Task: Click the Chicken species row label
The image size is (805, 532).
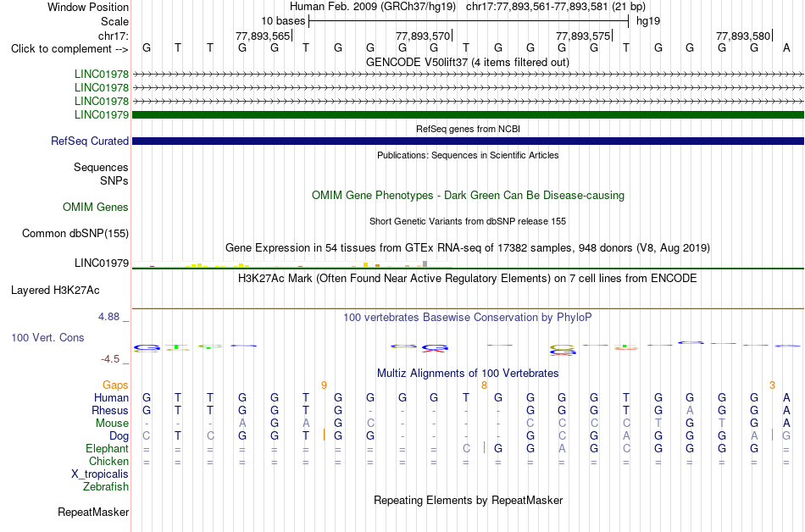Action: (108, 461)
